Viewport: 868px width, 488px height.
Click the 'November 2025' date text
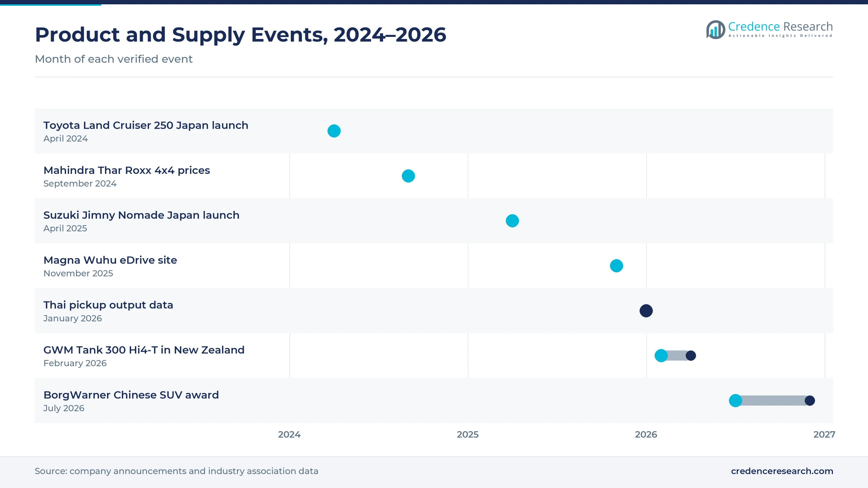coord(78,273)
